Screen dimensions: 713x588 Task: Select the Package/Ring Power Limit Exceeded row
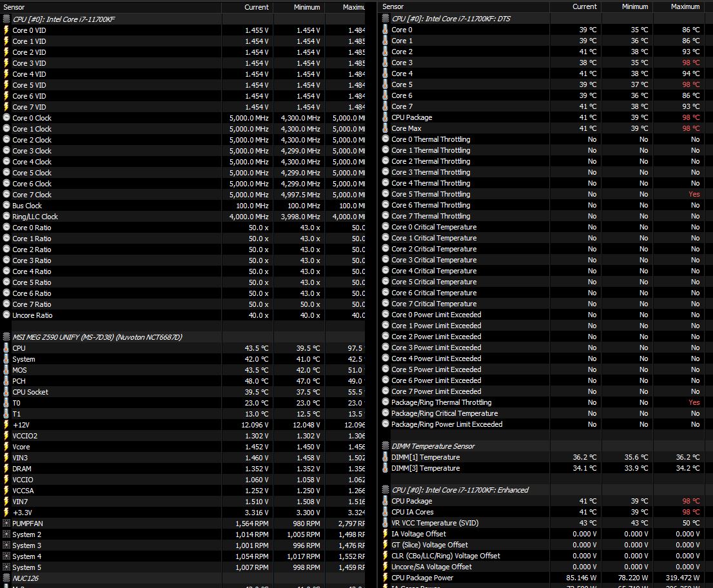click(545, 424)
